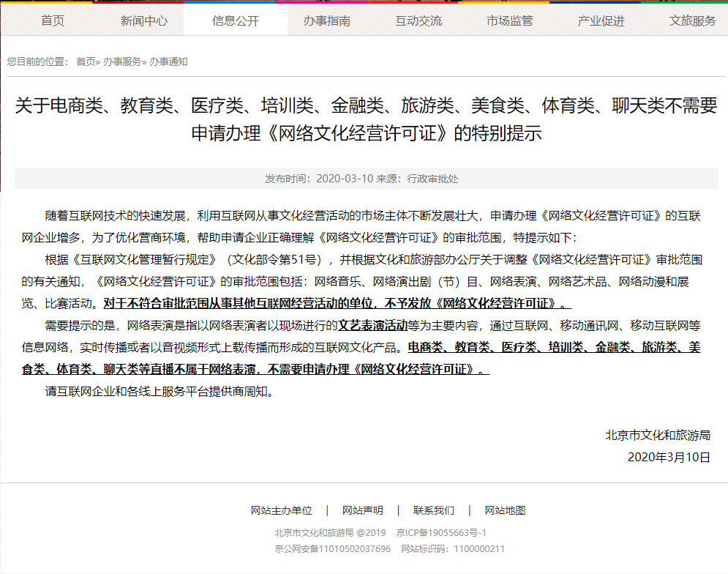Go to 新闻中心 in the top navigation
The height and width of the screenshot is (574, 728).
click(144, 20)
